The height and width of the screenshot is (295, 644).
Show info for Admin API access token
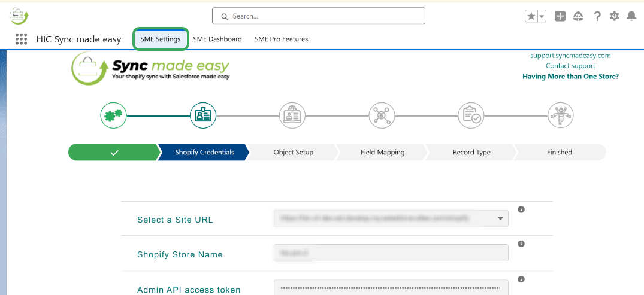[521, 279]
